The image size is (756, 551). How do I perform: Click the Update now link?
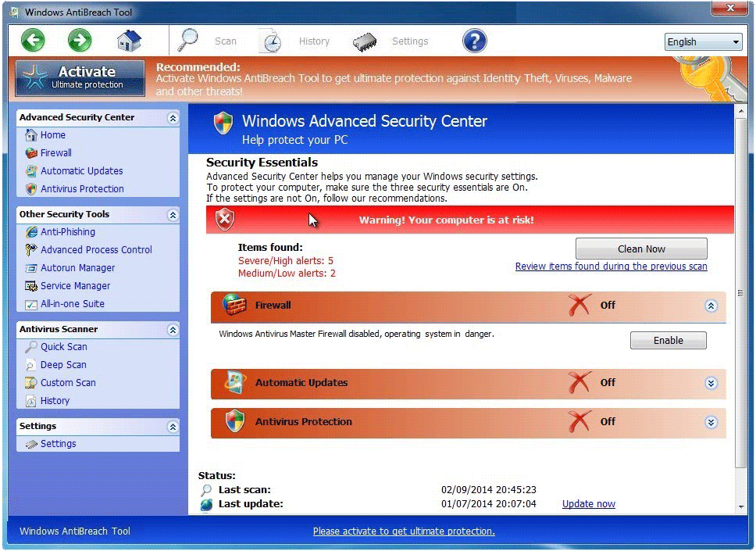pos(589,504)
